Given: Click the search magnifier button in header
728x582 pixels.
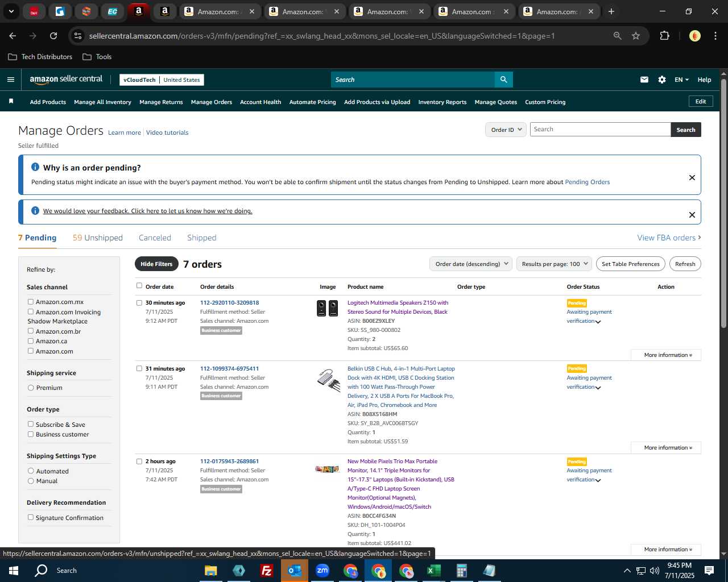Looking at the screenshot, I should point(503,80).
